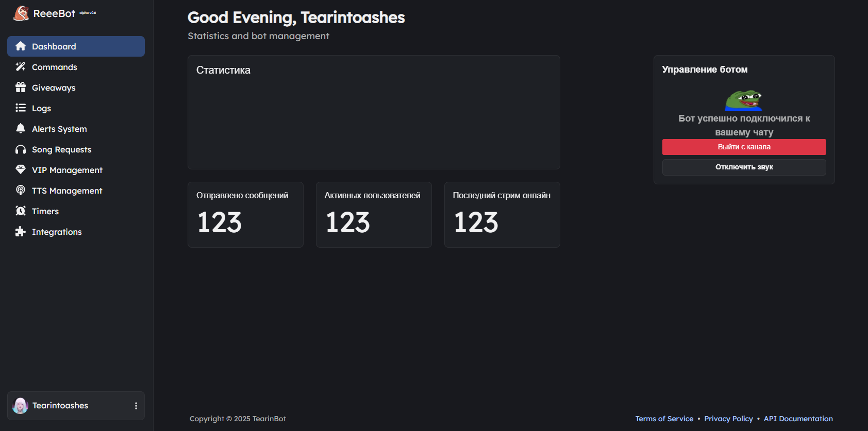Open the Terms of Service link
The width and height of the screenshot is (868, 431).
(x=664, y=419)
